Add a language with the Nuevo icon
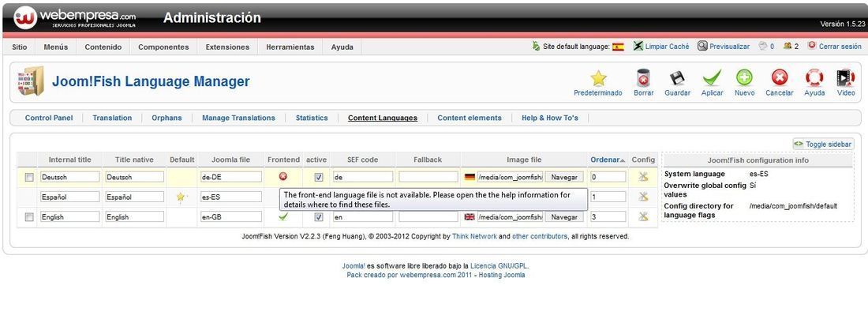868x323 pixels. [745, 78]
